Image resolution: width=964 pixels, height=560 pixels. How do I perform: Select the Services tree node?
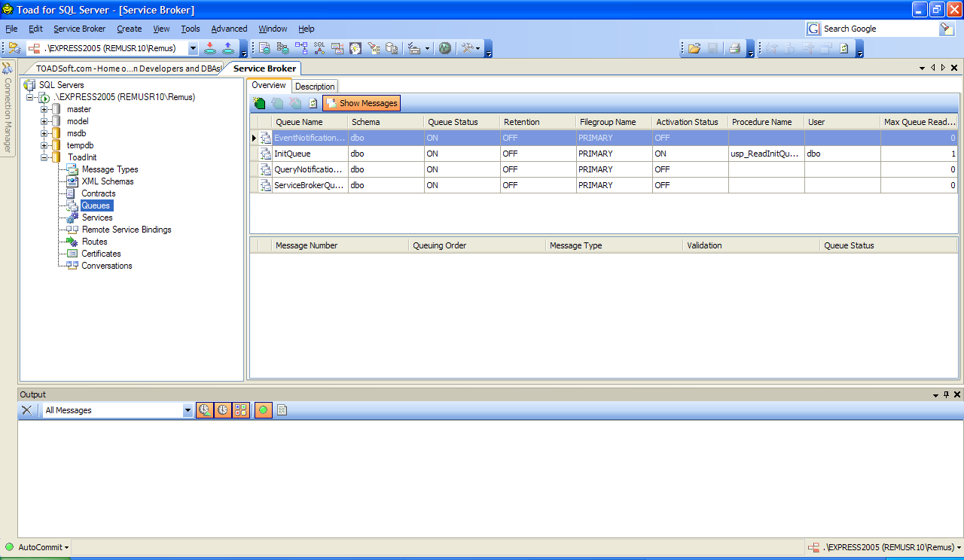tap(97, 218)
